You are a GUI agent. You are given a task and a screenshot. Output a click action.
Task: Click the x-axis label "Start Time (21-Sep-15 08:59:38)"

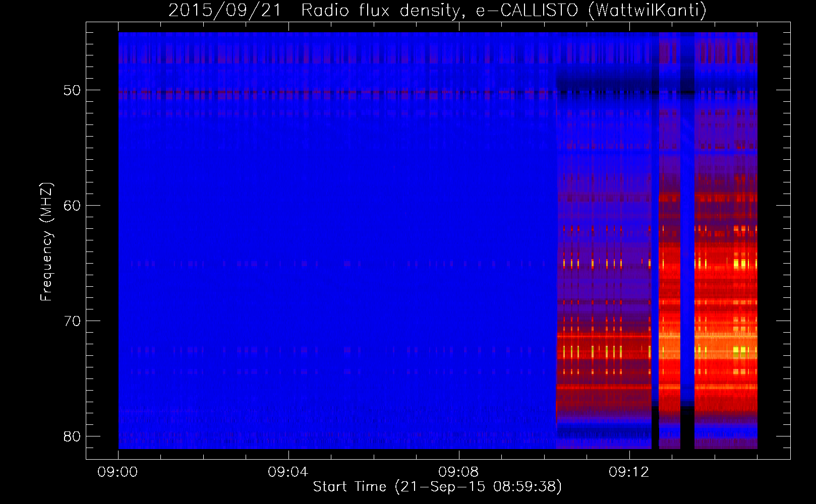[437, 487]
